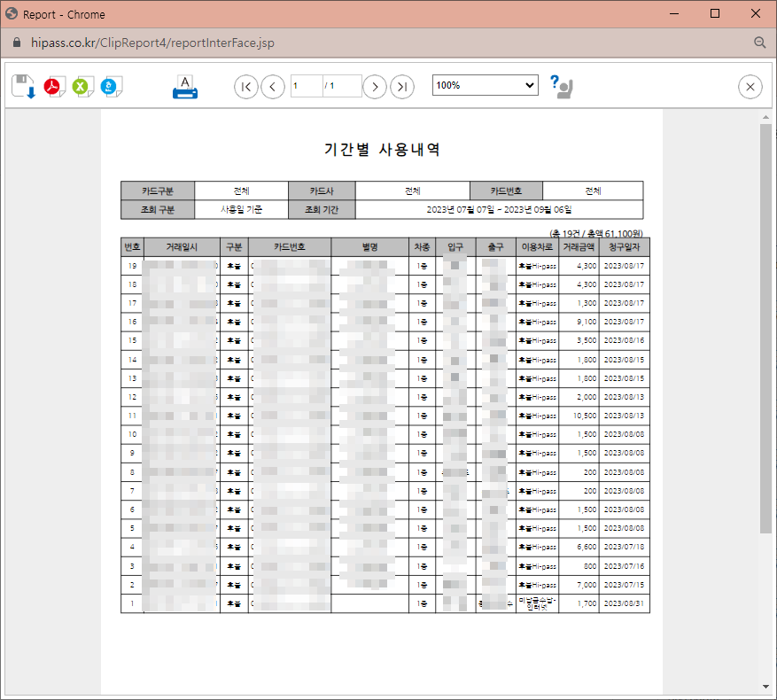Image resolution: width=777 pixels, height=700 pixels.
Task: Export the report as HWP document
Action: tap(109, 86)
